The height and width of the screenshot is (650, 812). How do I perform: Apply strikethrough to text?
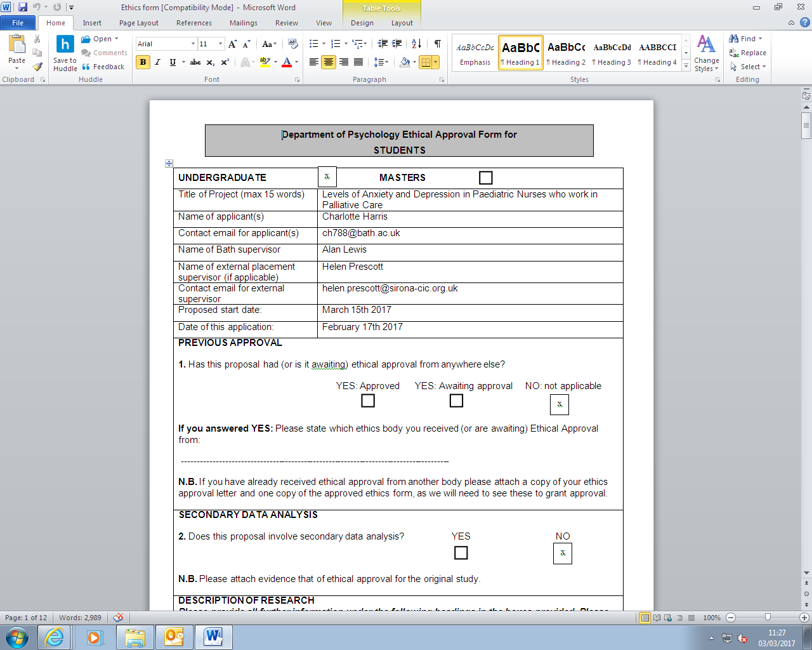click(195, 62)
